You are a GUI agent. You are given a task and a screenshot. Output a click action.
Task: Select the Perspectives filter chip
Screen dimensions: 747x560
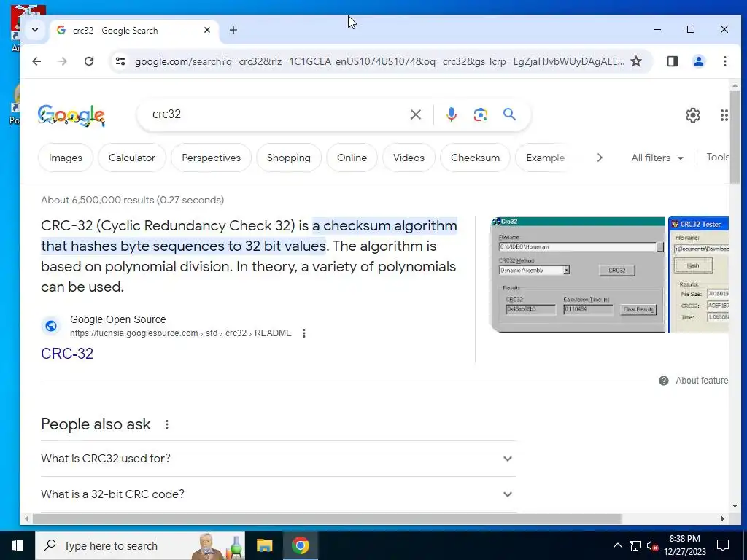coord(211,157)
